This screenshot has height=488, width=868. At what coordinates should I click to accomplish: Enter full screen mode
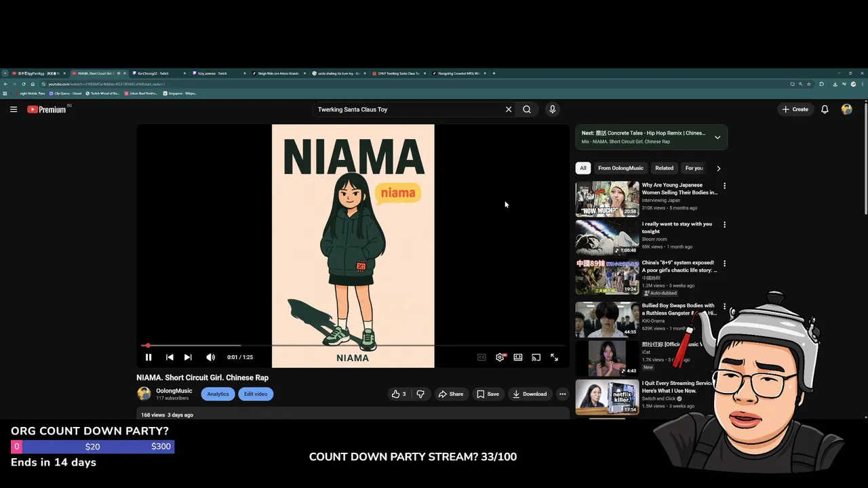pos(554,357)
